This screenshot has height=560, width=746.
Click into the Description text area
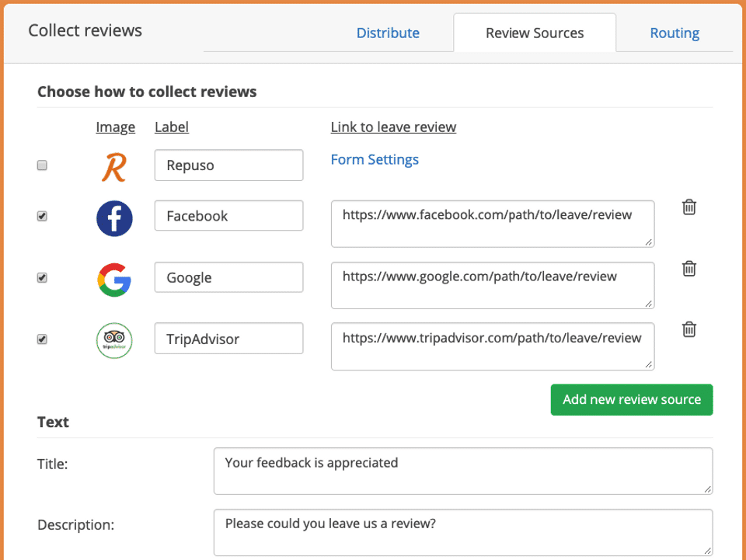[x=463, y=532]
